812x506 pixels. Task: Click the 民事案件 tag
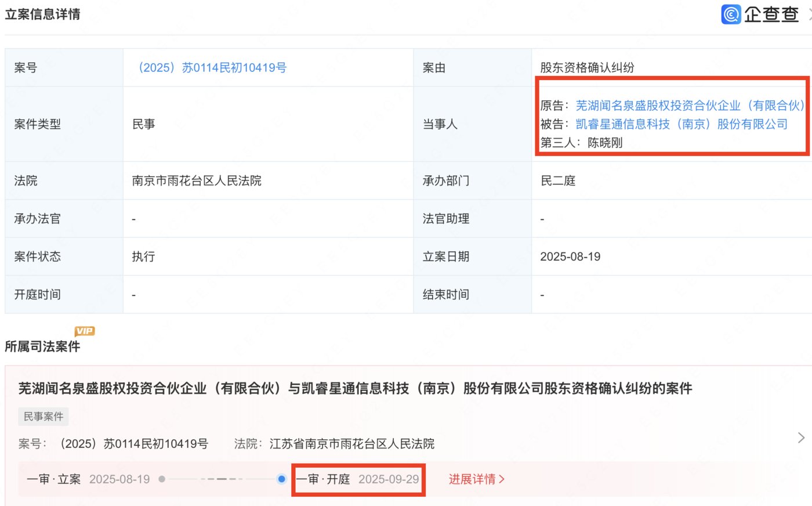[x=43, y=416]
